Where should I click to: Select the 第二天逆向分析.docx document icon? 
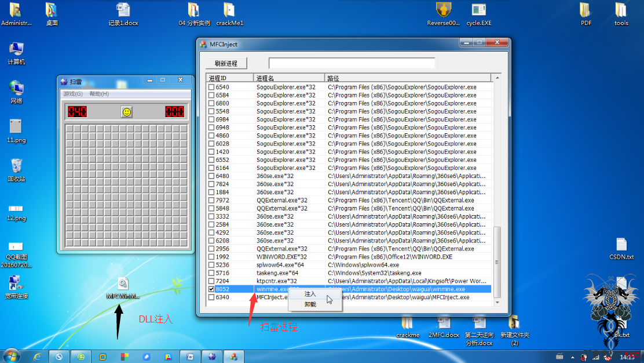(x=479, y=331)
